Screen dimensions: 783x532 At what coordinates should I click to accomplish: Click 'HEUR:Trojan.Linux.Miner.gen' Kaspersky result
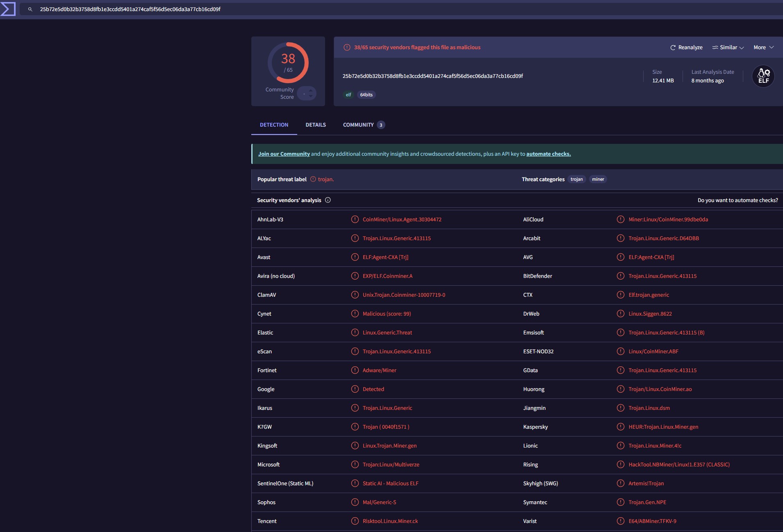663,427
